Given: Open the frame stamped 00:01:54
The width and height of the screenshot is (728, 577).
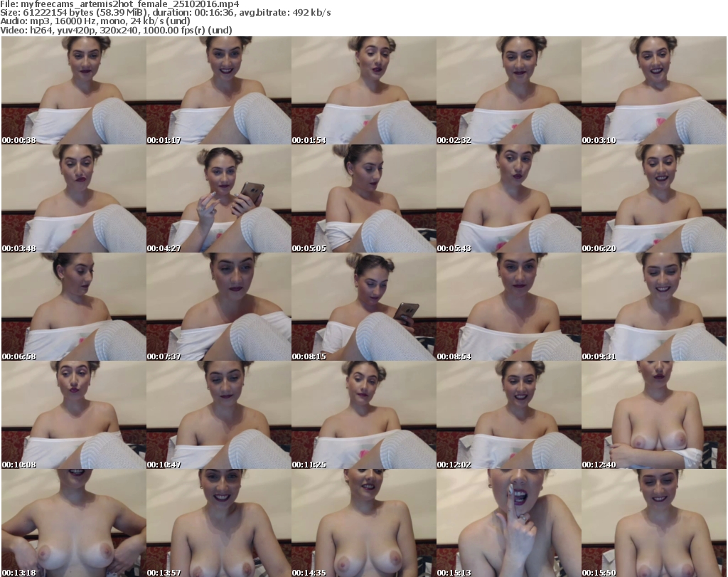Looking at the screenshot, I should [x=364, y=90].
